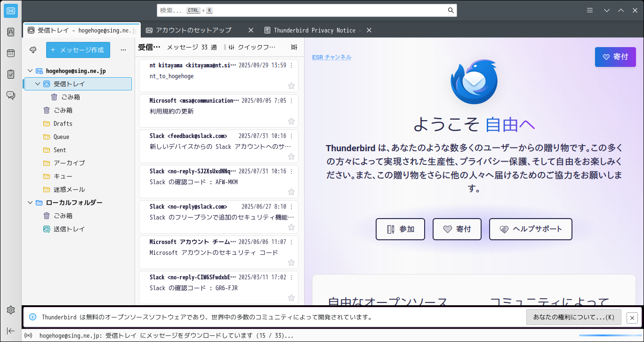Click the 参加 button
644x342 pixels.
400,229
